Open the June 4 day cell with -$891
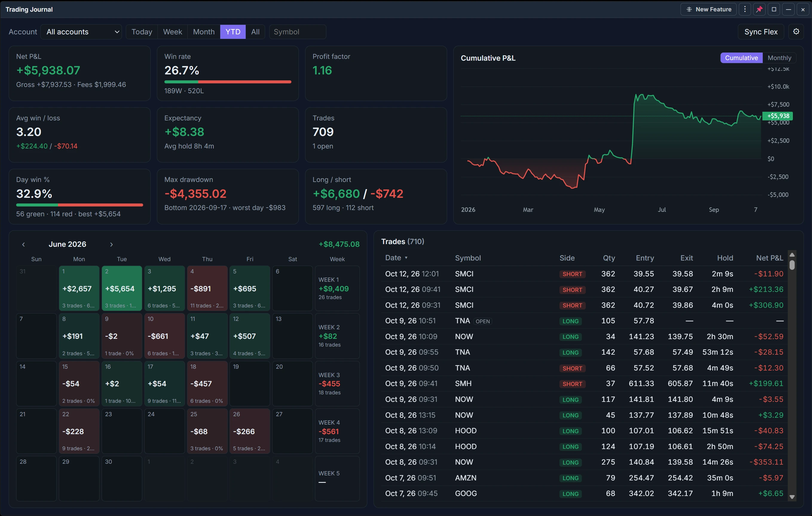The width and height of the screenshot is (812, 516). [207, 288]
